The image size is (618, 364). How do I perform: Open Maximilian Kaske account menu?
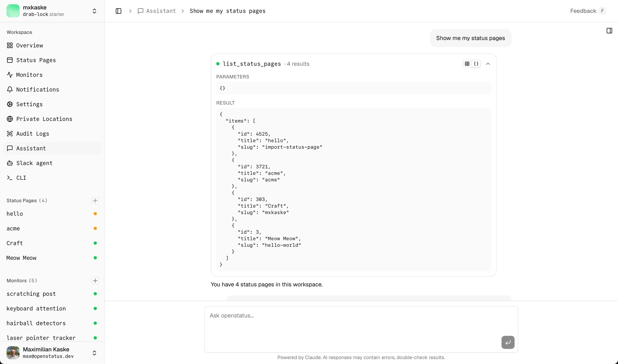(52, 353)
